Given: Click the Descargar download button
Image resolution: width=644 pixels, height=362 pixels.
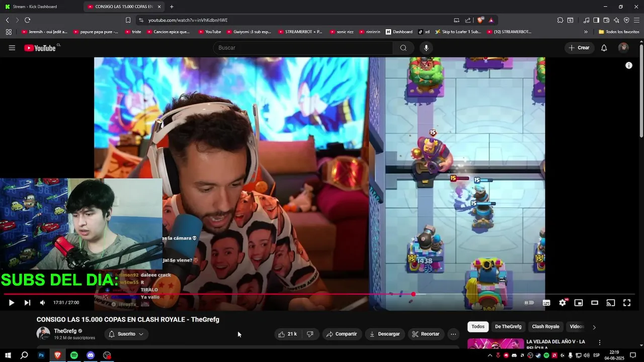Looking at the screenshot, I should click(385, 334).
